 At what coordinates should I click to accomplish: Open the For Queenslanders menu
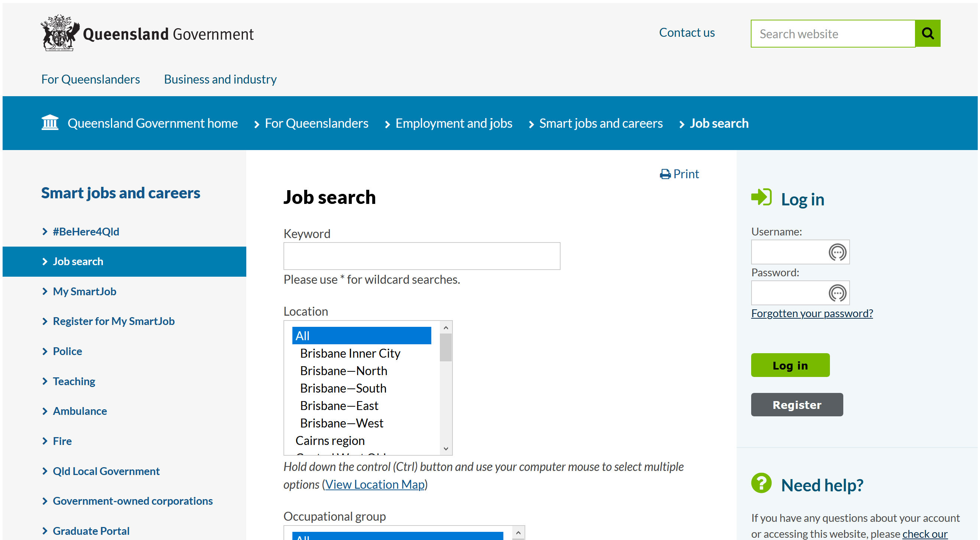(91, 79)
